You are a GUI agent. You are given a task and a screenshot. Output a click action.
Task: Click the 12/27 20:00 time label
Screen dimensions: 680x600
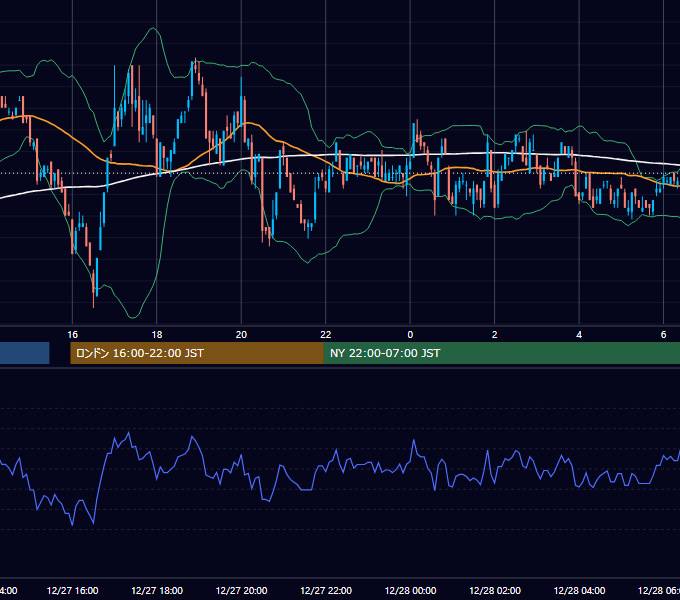tap(241, 590)
